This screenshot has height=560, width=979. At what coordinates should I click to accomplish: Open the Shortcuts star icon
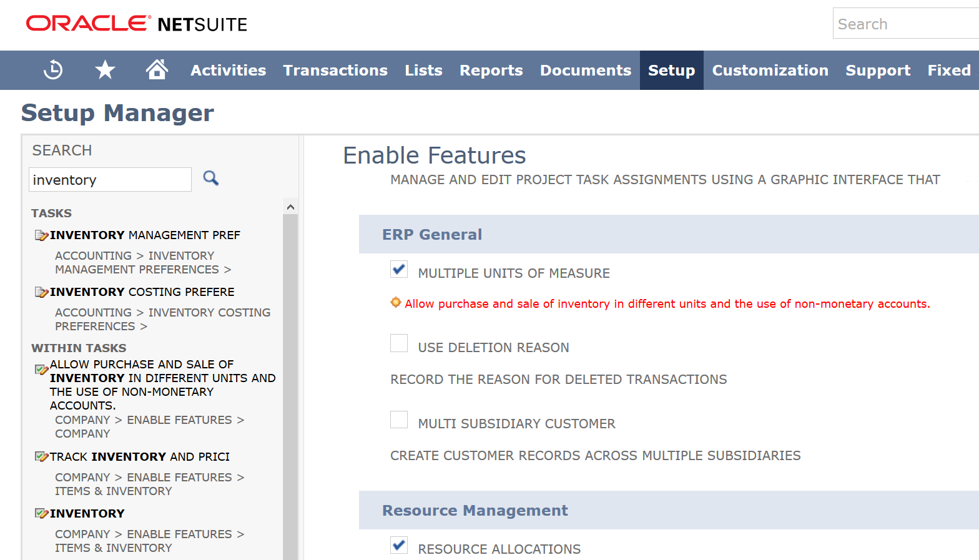pos(105,70)
